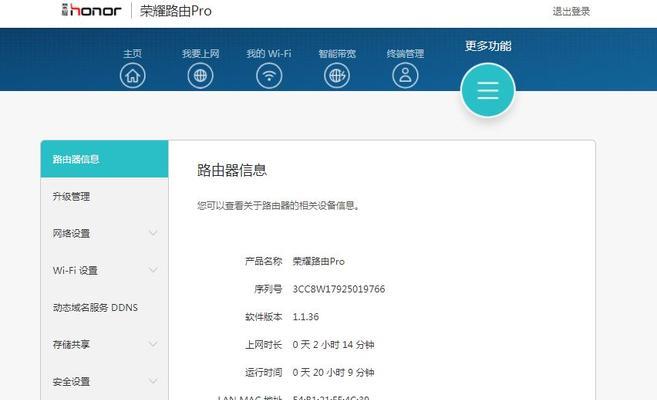Image resolution: width=657 pixels, height=400 pixels.
Task: Open the 智能带宽 bandwidth icon
Action: coord(337,76)
